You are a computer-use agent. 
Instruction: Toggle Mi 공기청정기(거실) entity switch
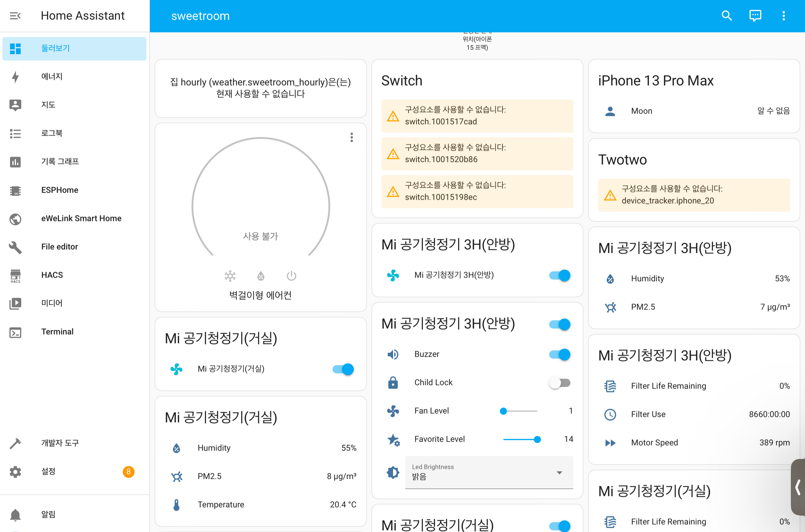[x=343, y=369]
